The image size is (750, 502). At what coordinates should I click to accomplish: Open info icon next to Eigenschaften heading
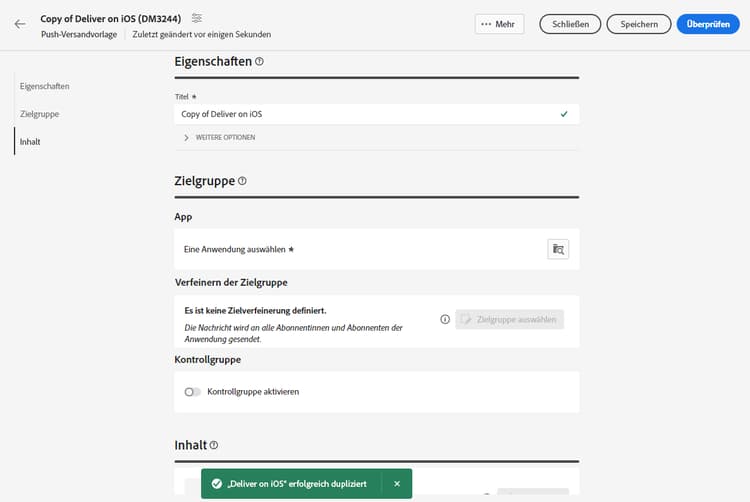(x=259, y=62)
